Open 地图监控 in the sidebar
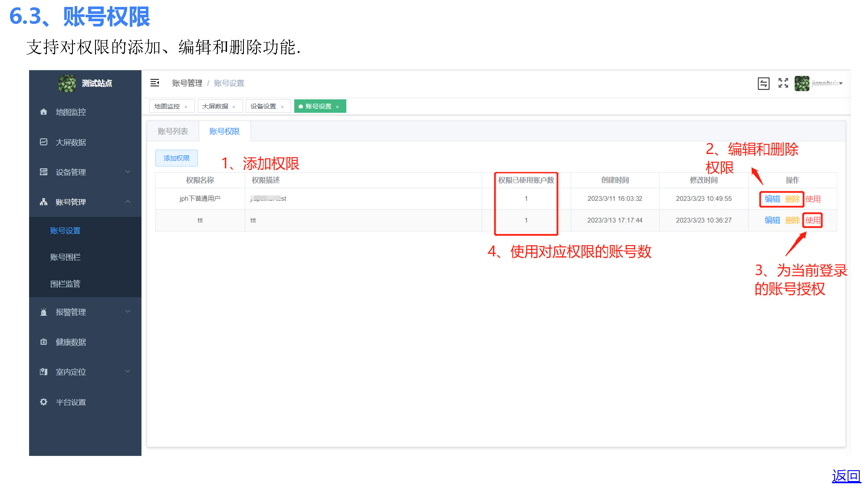Image resolution: width=868 pixels, height=488 pixels. coord(71,112)
